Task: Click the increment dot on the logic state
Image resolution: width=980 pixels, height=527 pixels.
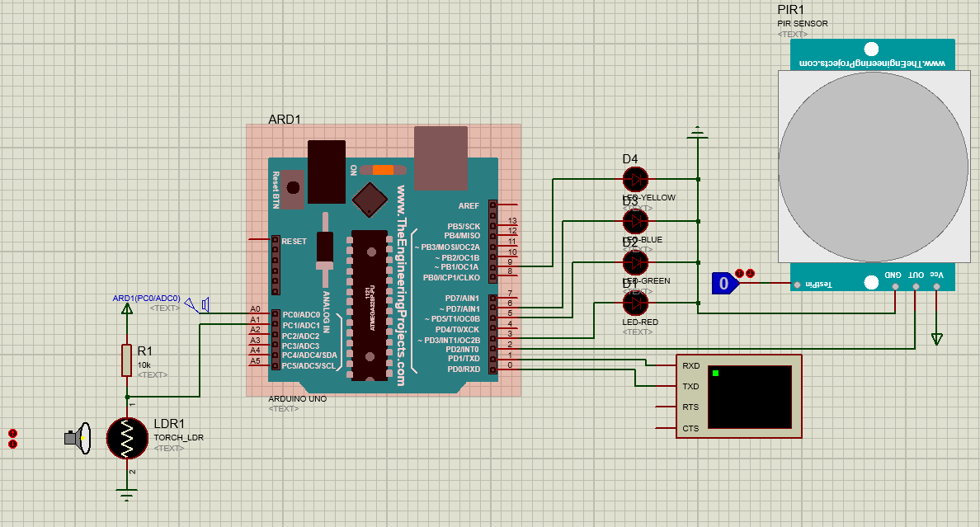Action: tap(740, 273)
